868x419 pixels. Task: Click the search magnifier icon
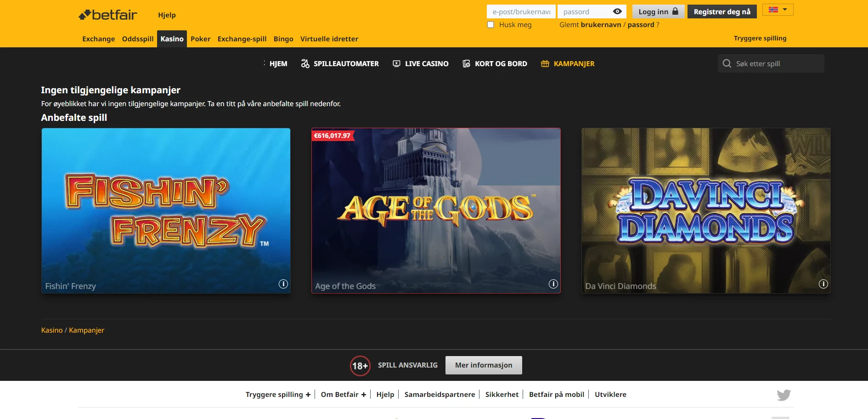click(x=727, y=63)
